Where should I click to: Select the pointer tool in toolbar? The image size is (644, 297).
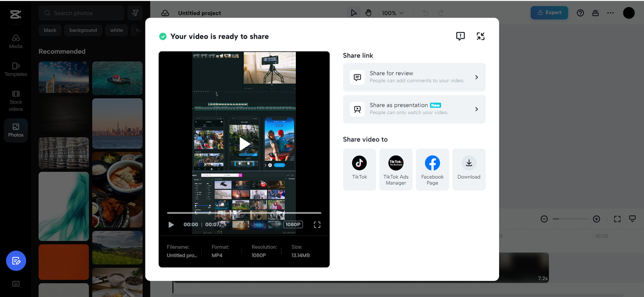(354, 13)
